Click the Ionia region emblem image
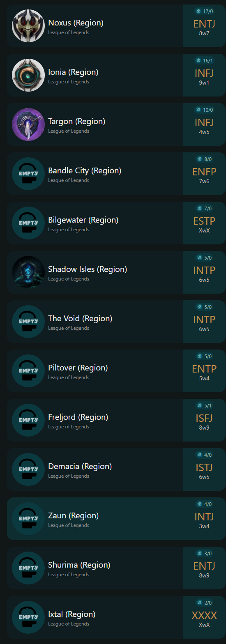 point(28,75)
